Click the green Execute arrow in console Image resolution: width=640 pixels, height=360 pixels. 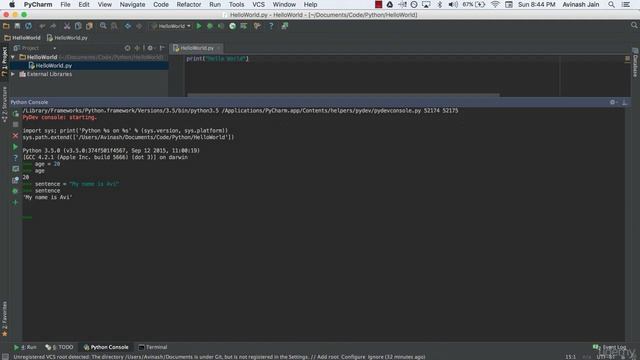16,147
